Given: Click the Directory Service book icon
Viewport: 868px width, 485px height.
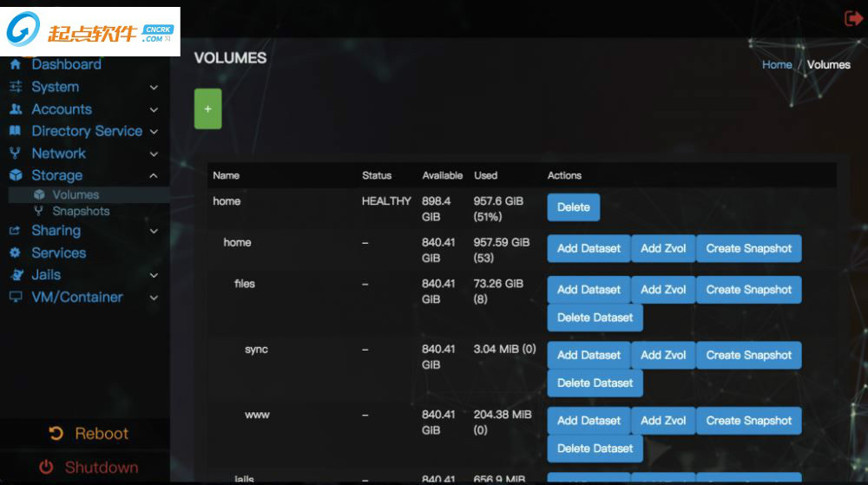Looking at the screenshot, I should click(x=15, y=131).
